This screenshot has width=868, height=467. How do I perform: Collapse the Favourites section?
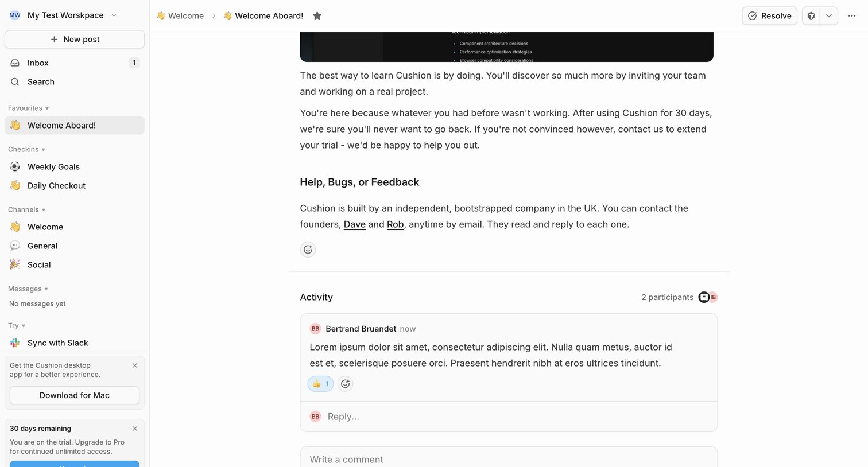pos(28,108)
